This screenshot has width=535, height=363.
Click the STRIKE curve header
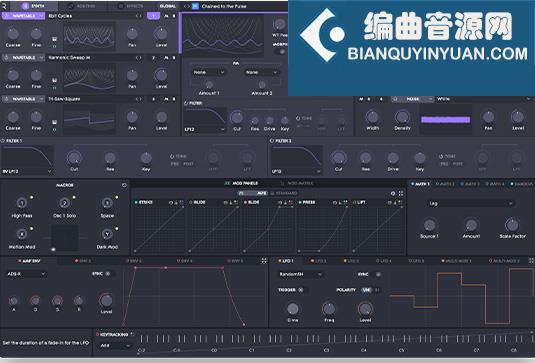(159, 202)
